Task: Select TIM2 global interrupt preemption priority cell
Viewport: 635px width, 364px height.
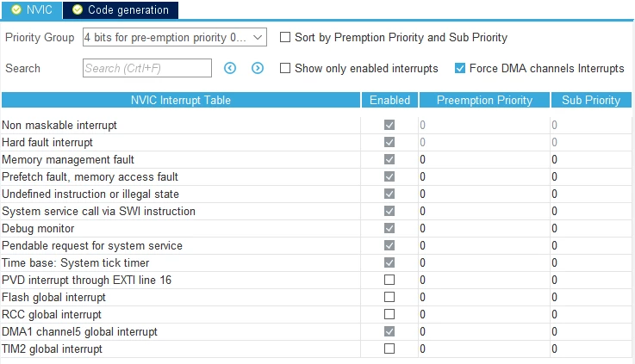Action: tap(484, 349)
